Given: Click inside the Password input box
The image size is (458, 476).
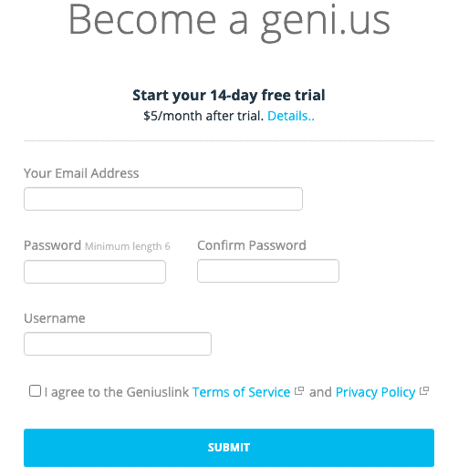Looking at the screenshot, I should (95, 272).
